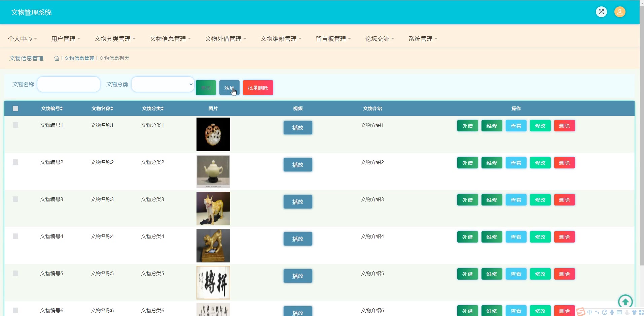644x316 pixels.
Task: Open Sogou toolbox grid icon
Action: click(641, 312)
